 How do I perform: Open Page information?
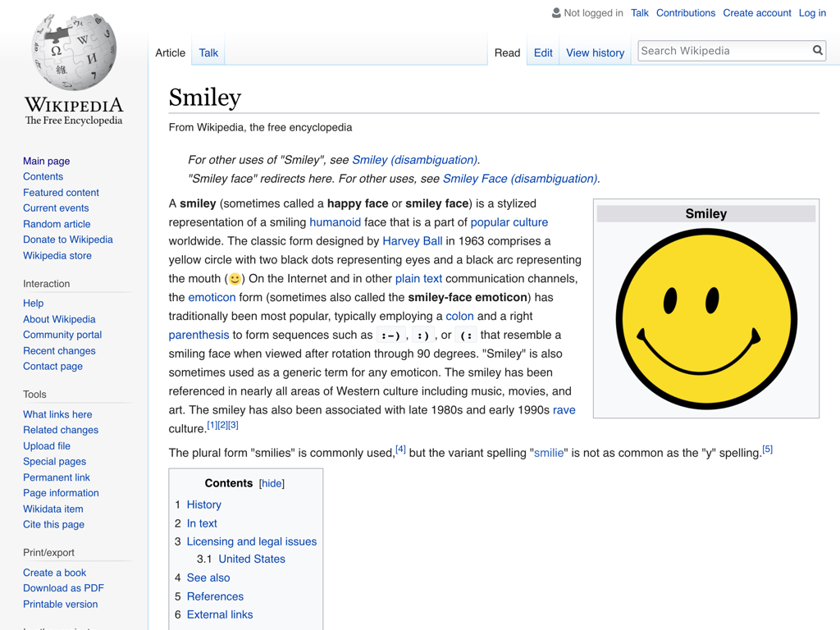coord(61,493)
